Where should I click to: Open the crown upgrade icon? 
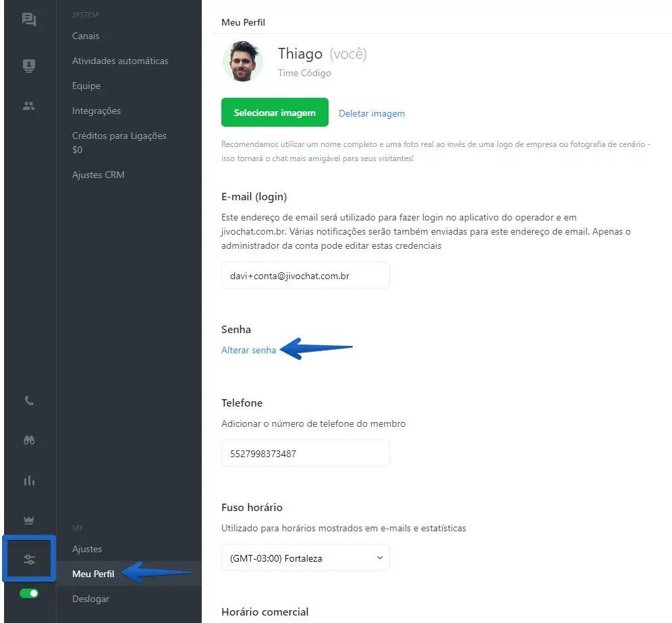(x=28, y=520)
